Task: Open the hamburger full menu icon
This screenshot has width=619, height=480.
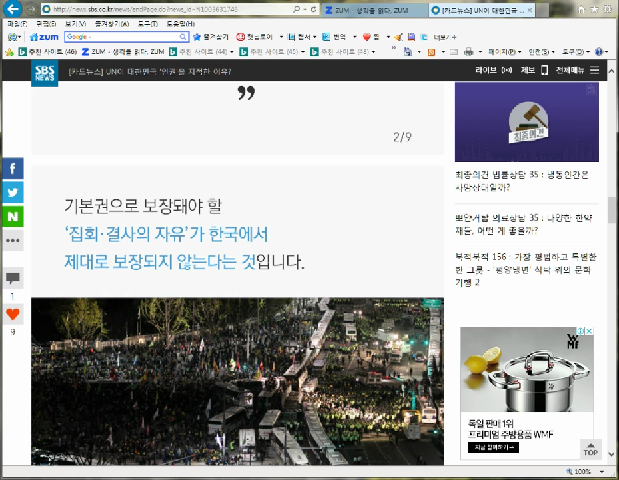Action: pos(595,71)
